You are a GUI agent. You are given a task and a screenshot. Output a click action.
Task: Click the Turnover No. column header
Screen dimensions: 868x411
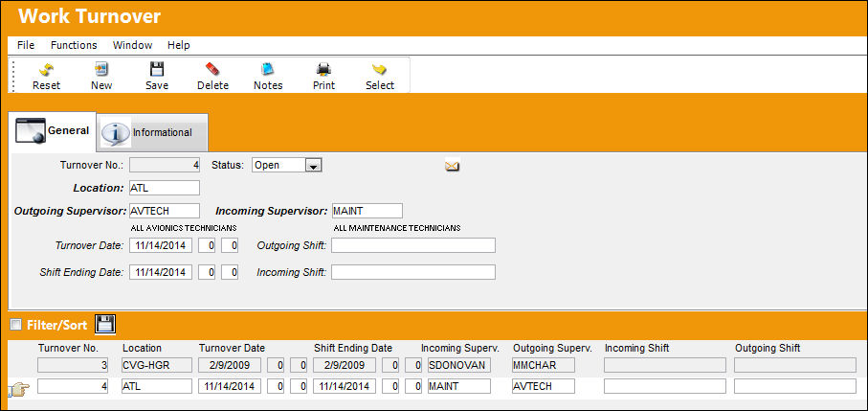[x=68, y=349]
